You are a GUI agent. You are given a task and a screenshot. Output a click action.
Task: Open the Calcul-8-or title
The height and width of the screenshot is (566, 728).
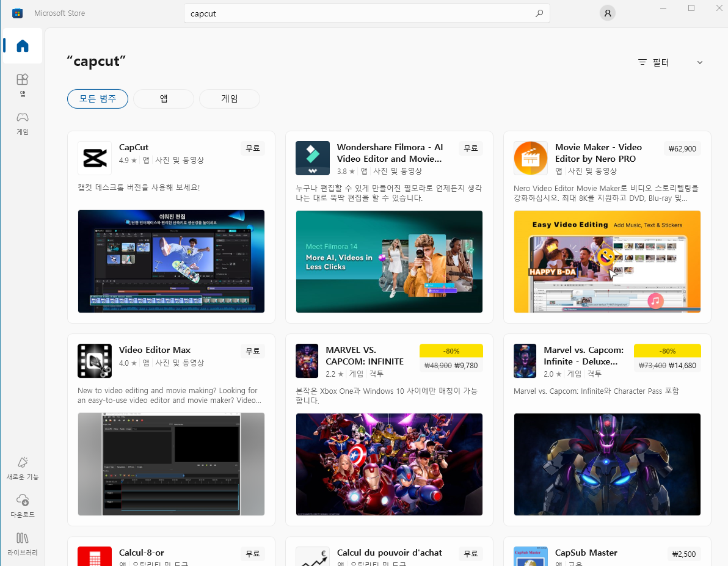click(142, 553)
